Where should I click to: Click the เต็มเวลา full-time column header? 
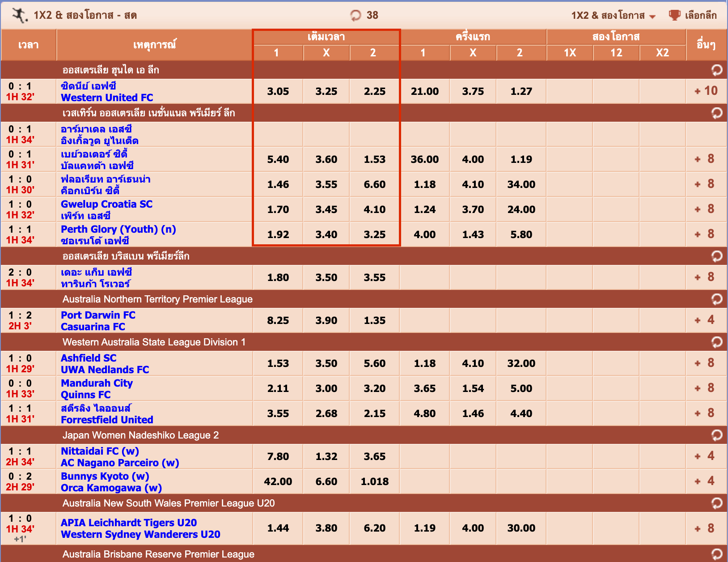click(x=326, y=37)
